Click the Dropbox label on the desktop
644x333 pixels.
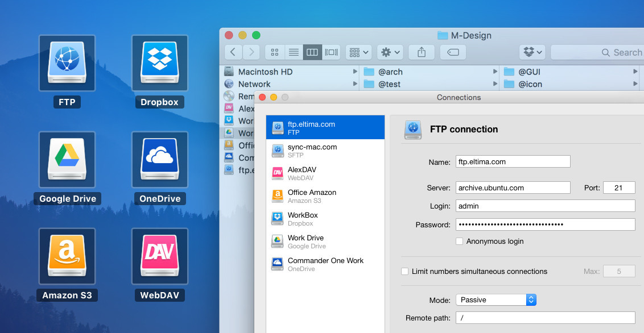coord(160,102)
